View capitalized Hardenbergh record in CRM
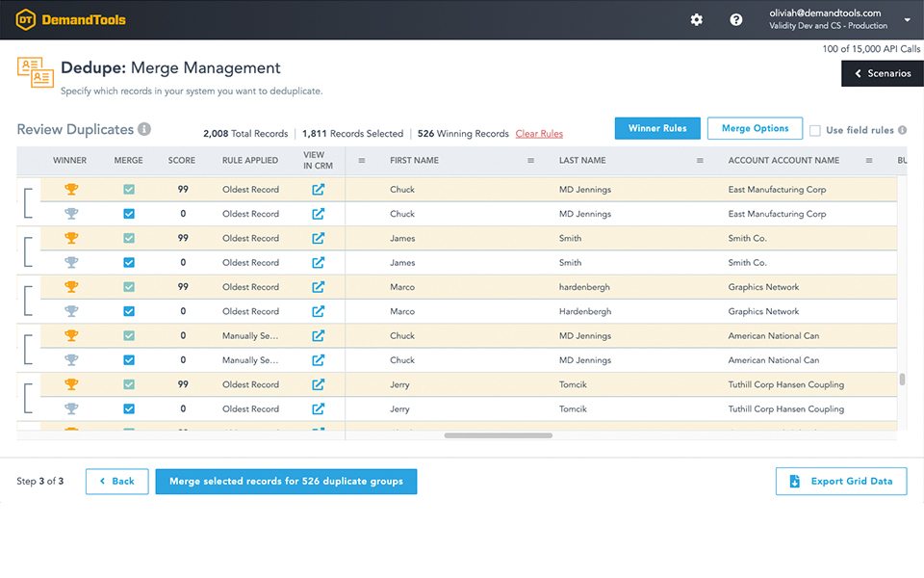This screenshot has width=924, height=578. (319, 311)
